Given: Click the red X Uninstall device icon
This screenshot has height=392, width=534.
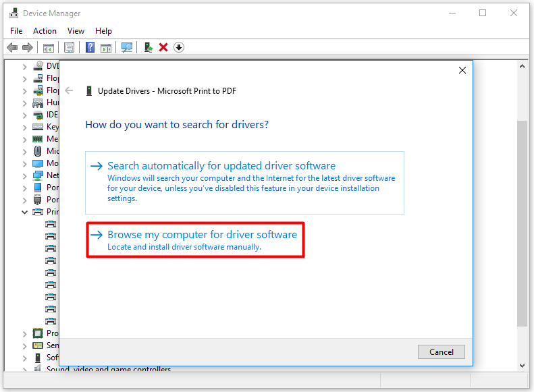Looking at the screenshot, I should 163,47.
